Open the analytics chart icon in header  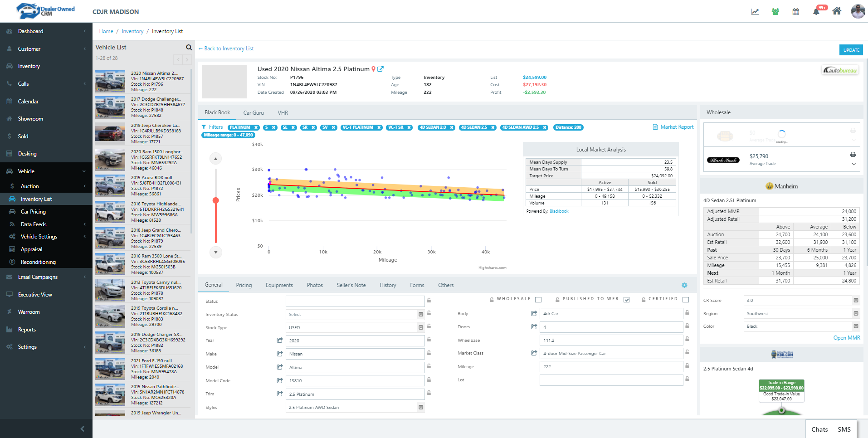[x=755, y=12]
